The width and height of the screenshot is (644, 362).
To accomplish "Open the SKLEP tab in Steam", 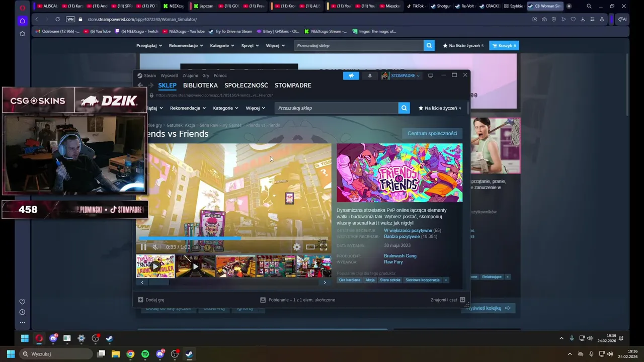I will [167, 85].
